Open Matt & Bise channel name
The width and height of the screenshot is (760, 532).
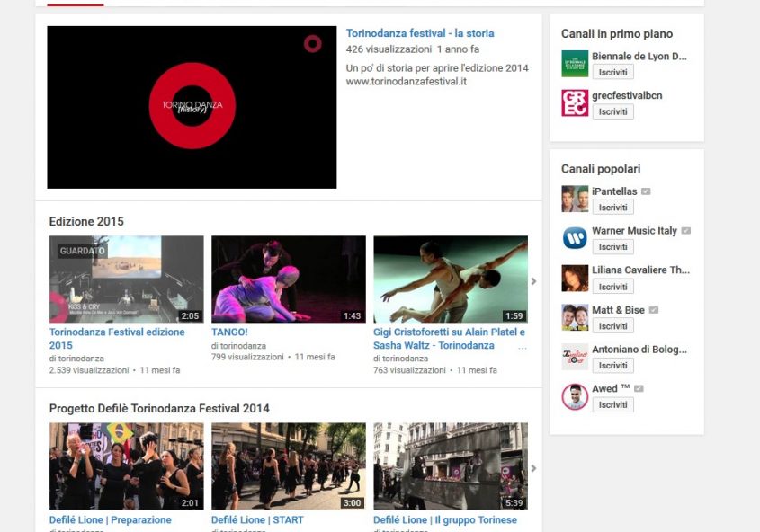[618, 310]
